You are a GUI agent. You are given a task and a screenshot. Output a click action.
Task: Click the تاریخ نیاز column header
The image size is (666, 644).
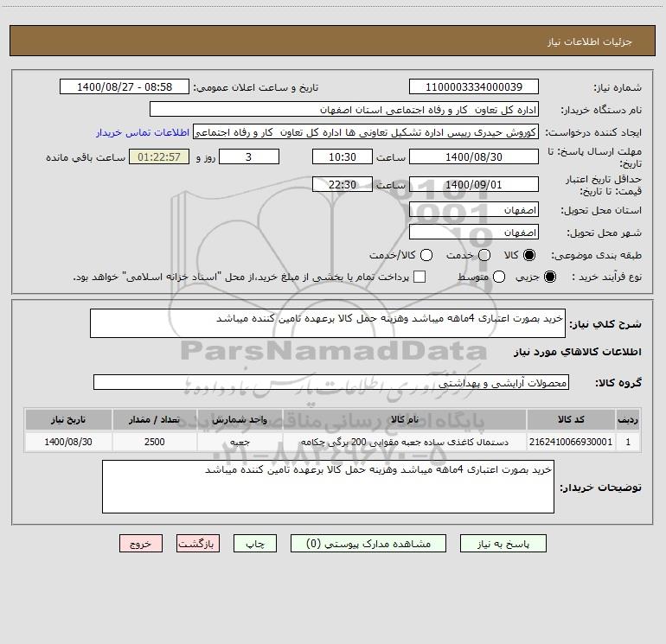(68, 419)
